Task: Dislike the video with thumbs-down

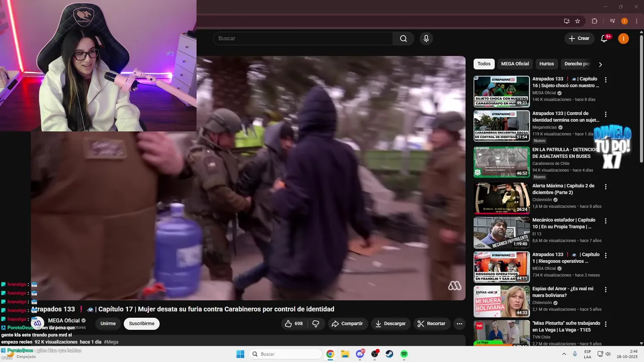Action: click(316, 324)
